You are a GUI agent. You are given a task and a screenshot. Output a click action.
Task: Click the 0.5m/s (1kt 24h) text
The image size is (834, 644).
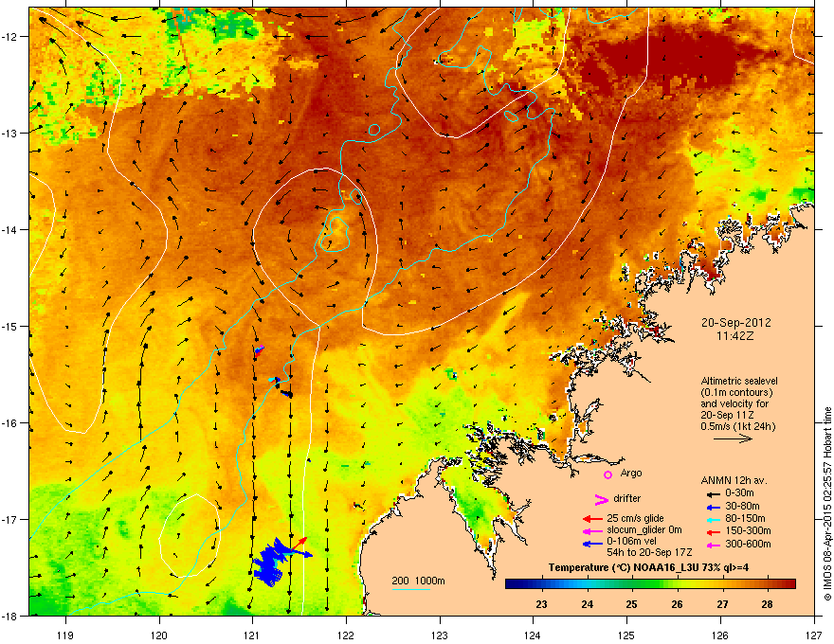[x=738, y=426]
